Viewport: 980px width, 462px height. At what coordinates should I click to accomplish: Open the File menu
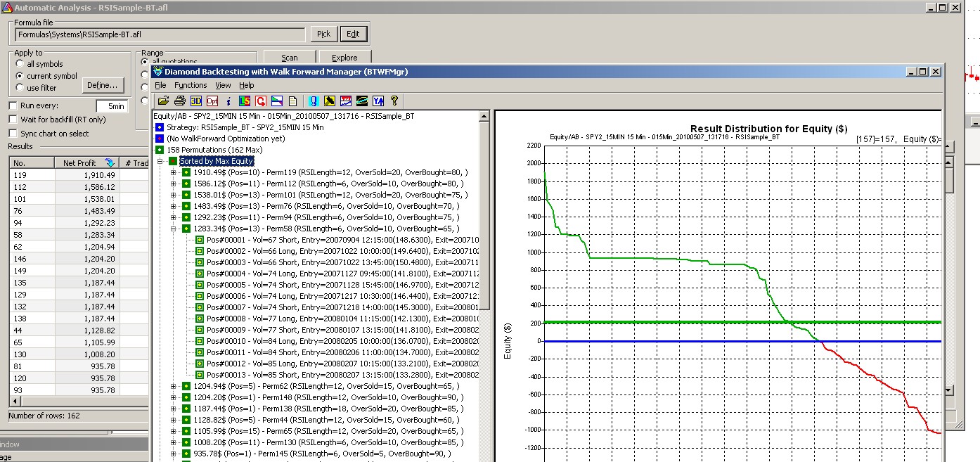coord(160,85)
